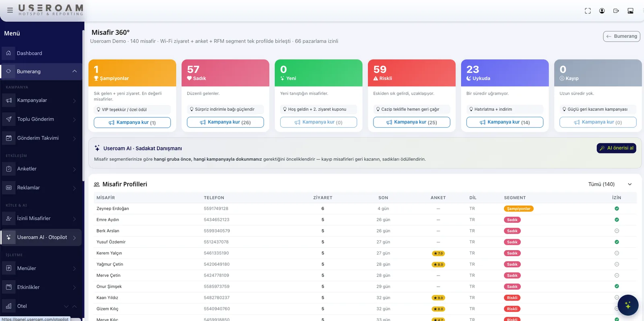Click the grey permission icon for Kerem Yalçın
This screenshot has height=321, width=644.
pos(617,253)
